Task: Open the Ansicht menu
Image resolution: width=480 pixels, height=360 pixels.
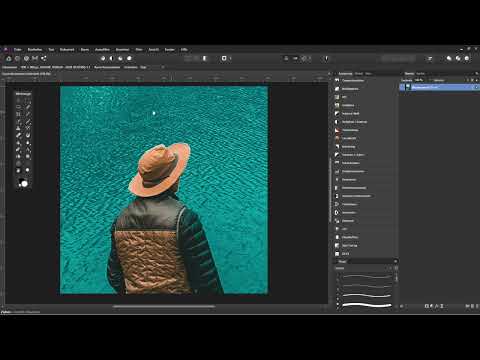Action: (x=154, y=49)
